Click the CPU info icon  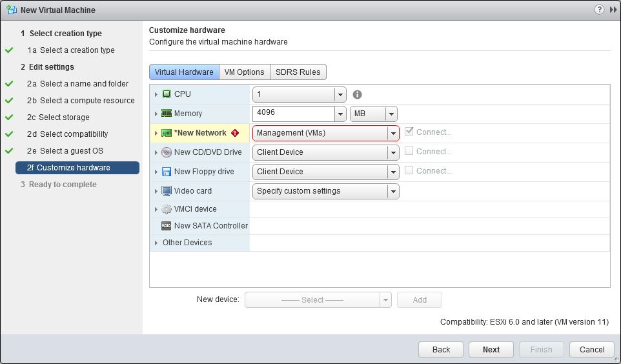(x=357, y=95)
